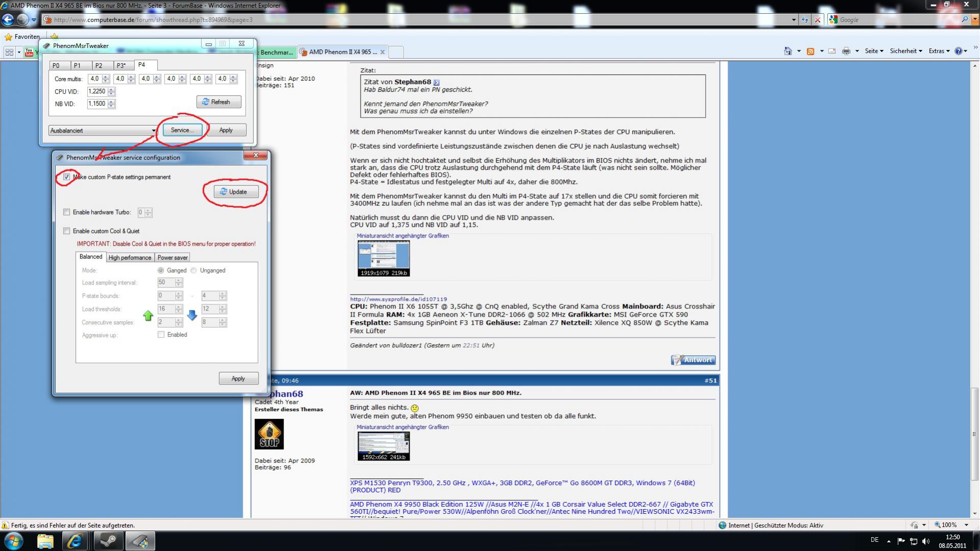Click the Home icon in IE toolbar

(787, 51)
